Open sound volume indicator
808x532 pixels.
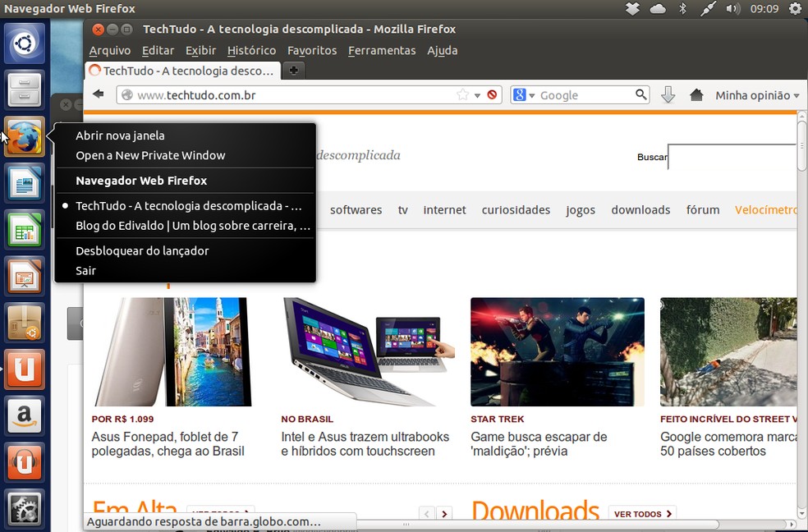click(732, 9)
